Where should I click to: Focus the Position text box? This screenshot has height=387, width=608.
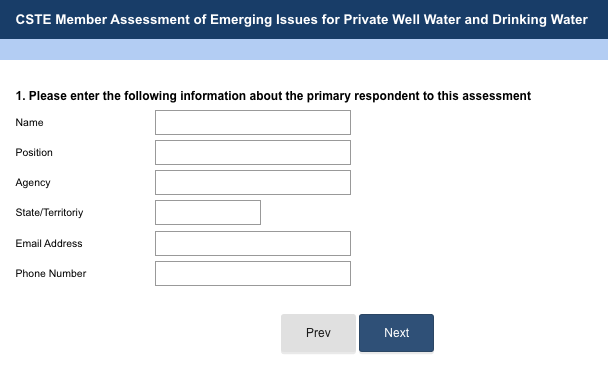(253, 152)
